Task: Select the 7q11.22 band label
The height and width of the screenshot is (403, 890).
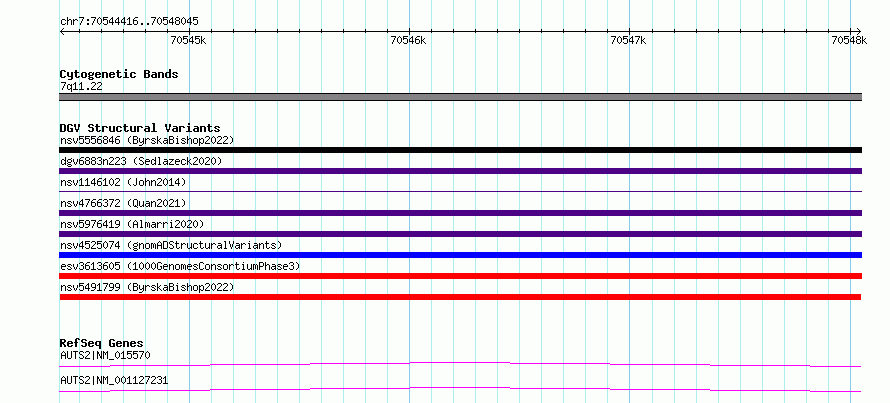Action: (81, 87)
